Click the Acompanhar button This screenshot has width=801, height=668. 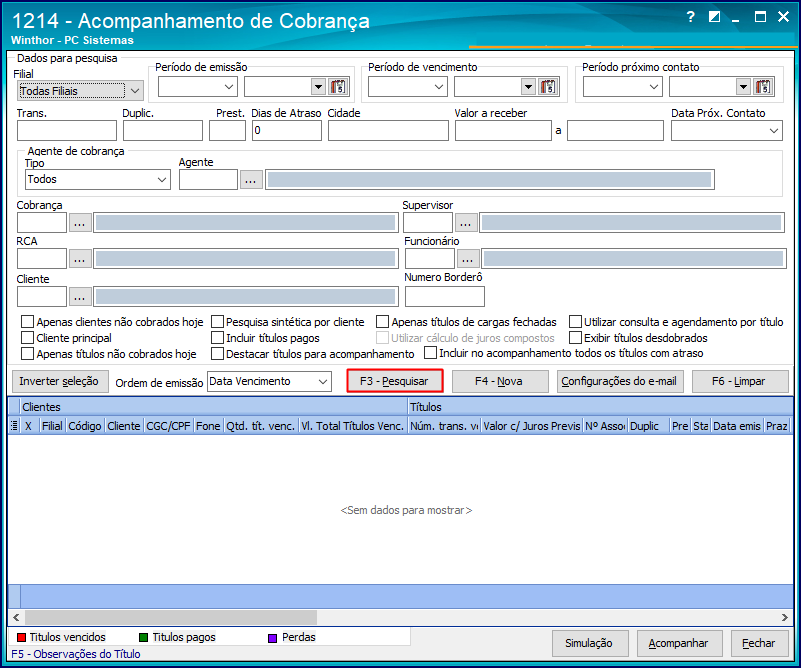point(679,643)
